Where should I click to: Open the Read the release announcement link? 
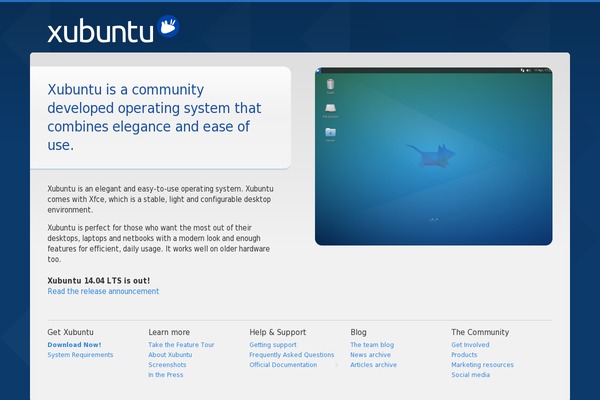point(103,291)
